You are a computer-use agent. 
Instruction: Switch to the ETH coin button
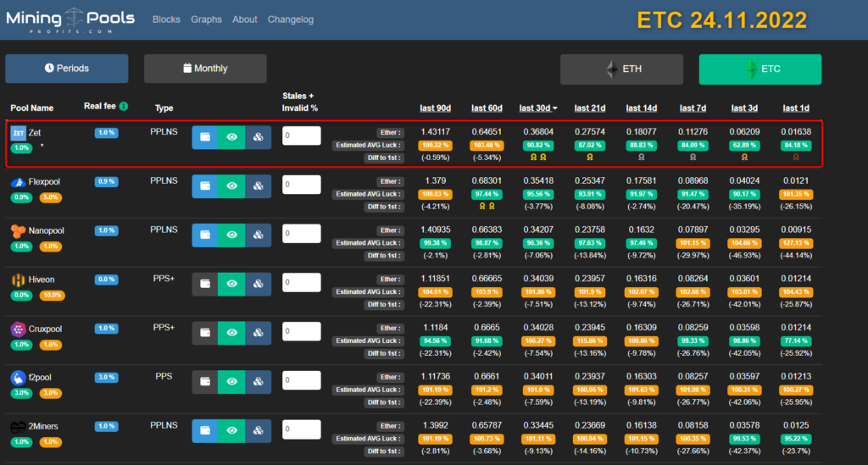(x=621, y=69)
